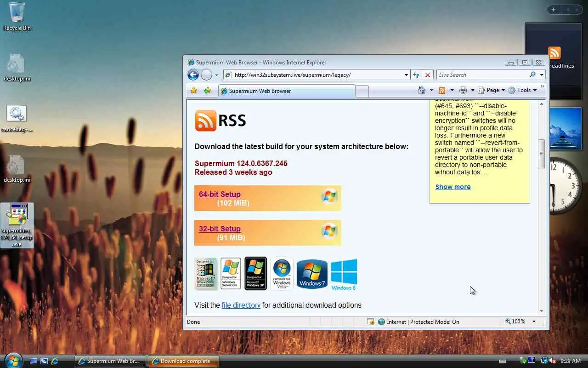The height and width of the screenshot is (368, 588).
Task: Select supermium_124_64_setup.exe desktop icon
Action: (17, 225)
